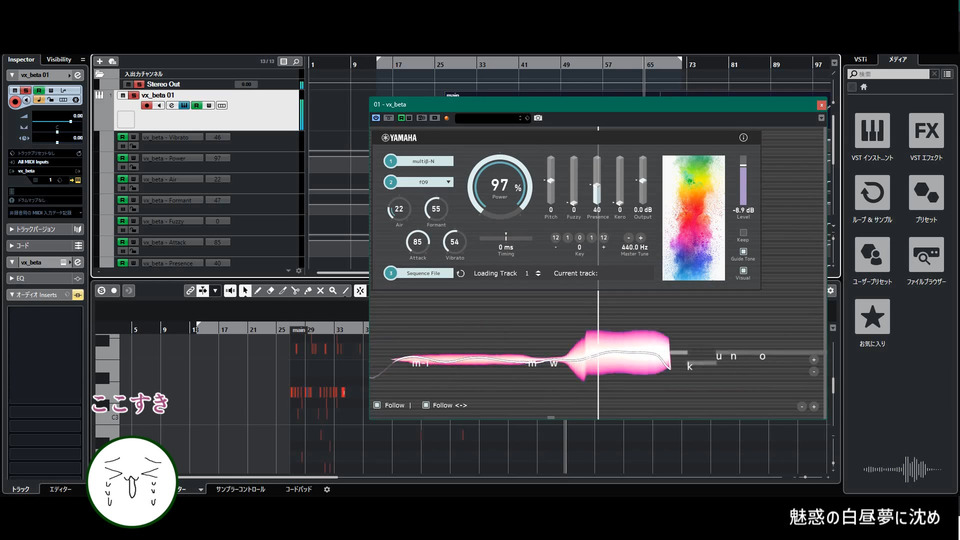Viewport: 960px width, 540px height.
Task: Toggle the Guide Tone checkbox
Action: [743, 252]
